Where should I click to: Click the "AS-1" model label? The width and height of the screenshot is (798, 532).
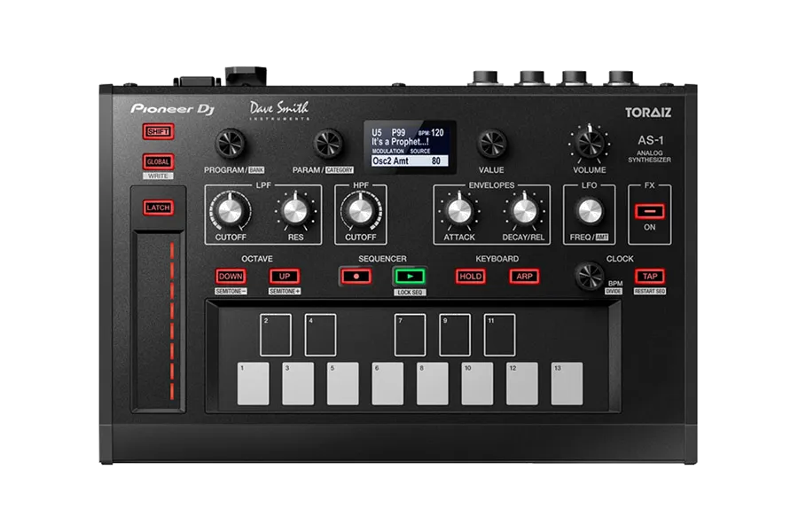[650, 140]
